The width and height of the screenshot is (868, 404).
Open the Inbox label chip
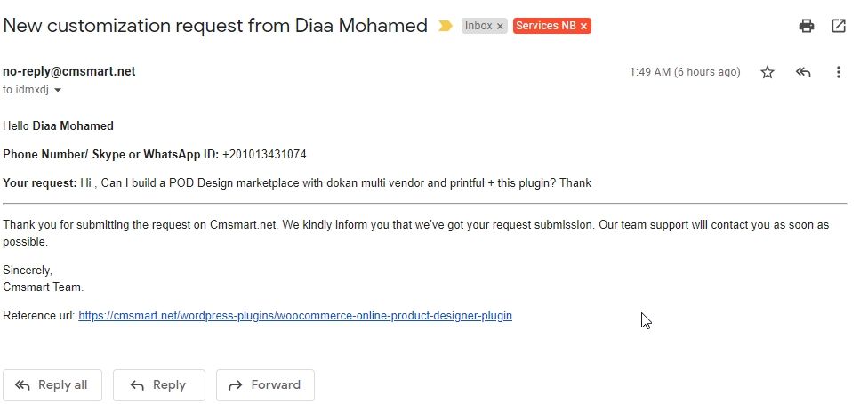point(478,26)
